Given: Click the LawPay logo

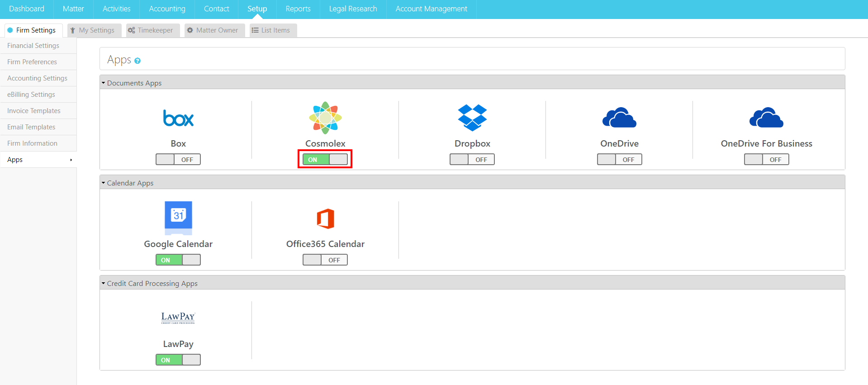Looking at the screenshot, I should pyautogui.click(x=178, y=318).
